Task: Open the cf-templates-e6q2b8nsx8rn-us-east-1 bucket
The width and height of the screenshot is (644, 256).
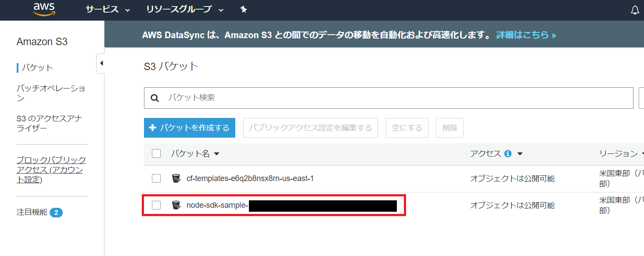Action: 250,178
